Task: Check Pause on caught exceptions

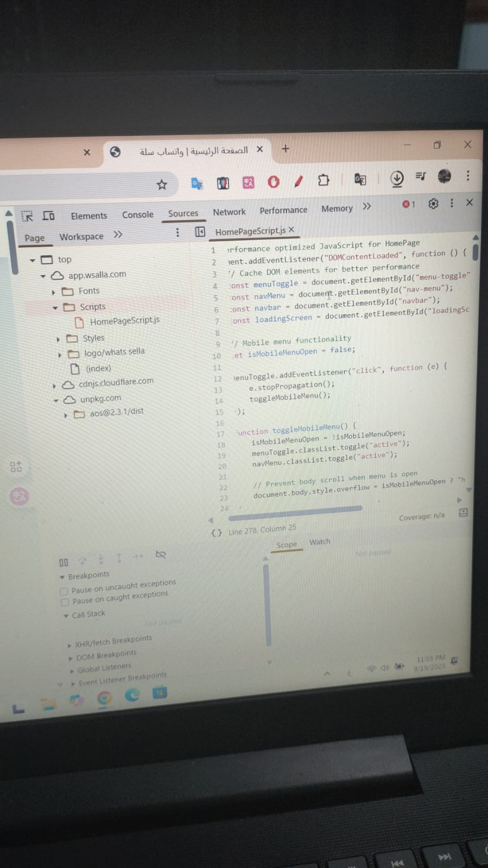Action: [65, 602]
